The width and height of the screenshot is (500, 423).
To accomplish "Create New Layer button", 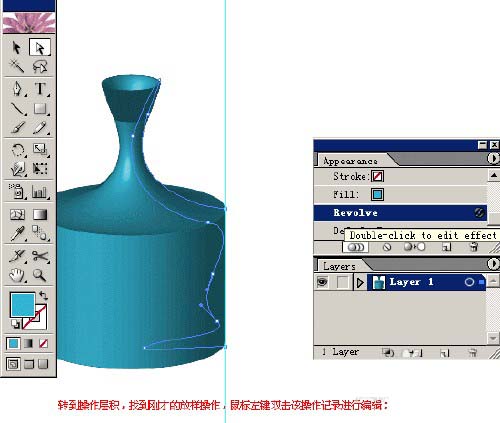I will click(x=445, y=352).
